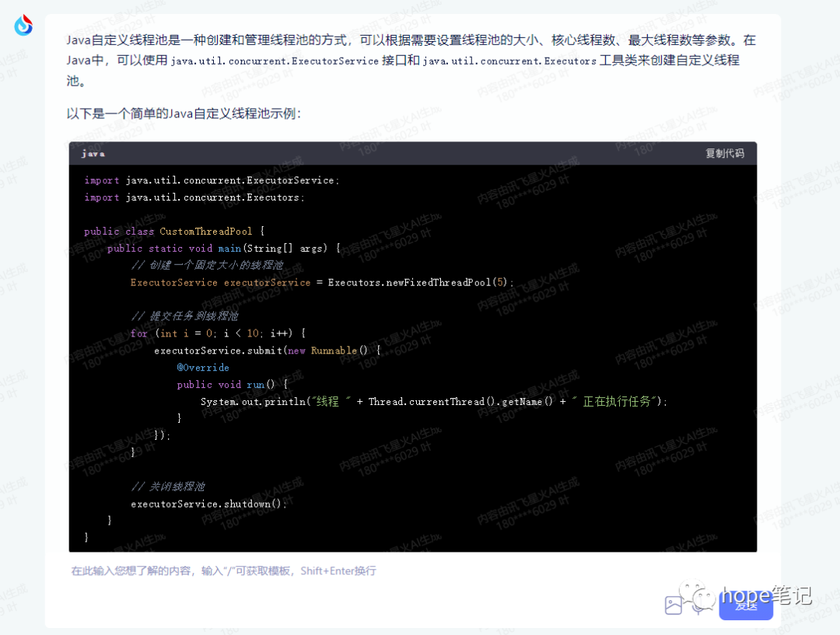Click the comment '// 创建一个固定大小的线程池'

point(208,265)
